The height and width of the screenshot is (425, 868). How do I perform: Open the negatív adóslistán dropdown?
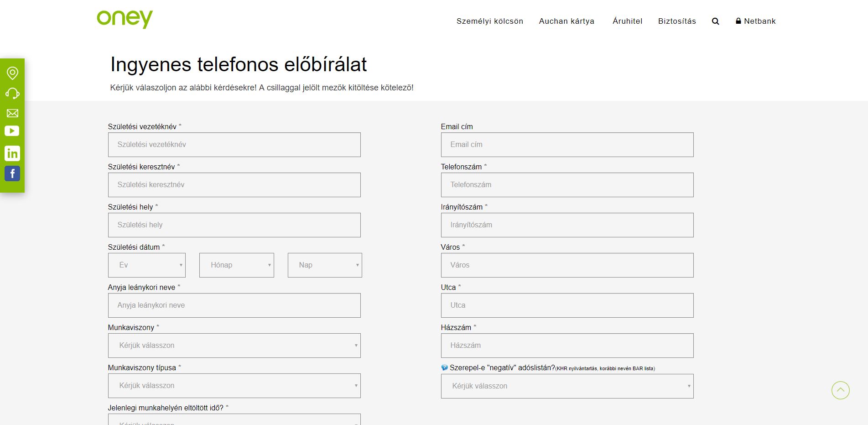567,386
